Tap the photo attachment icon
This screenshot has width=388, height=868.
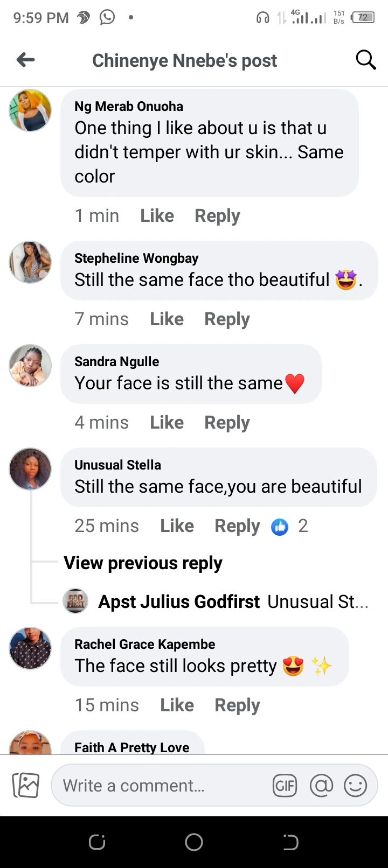[x=26, y=785]
